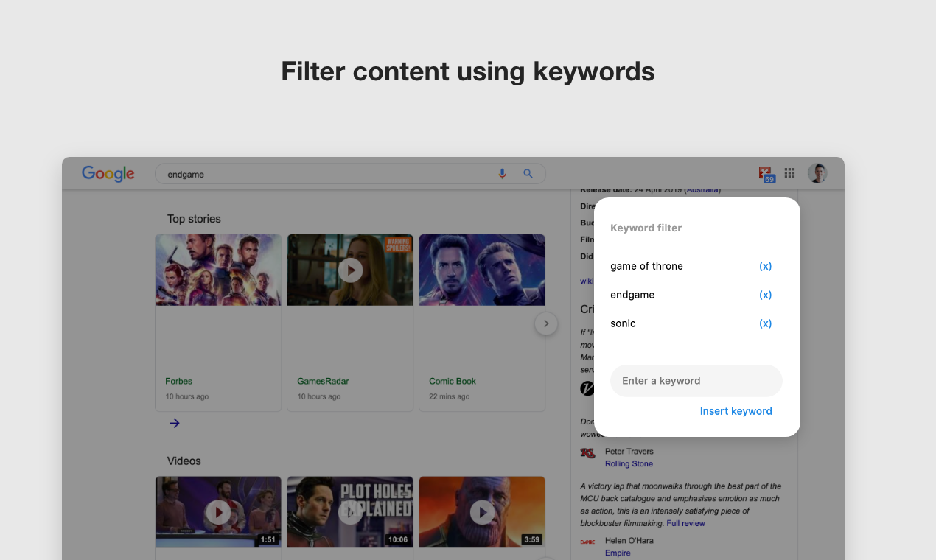Screen dimensions: 936x560
Task: Open the Empire link
Action: [618, 553]
